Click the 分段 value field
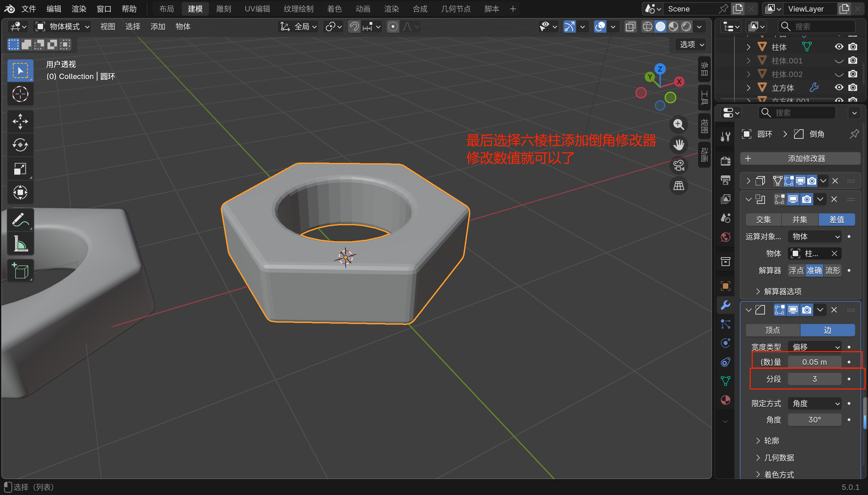 [x=814, y=379]
